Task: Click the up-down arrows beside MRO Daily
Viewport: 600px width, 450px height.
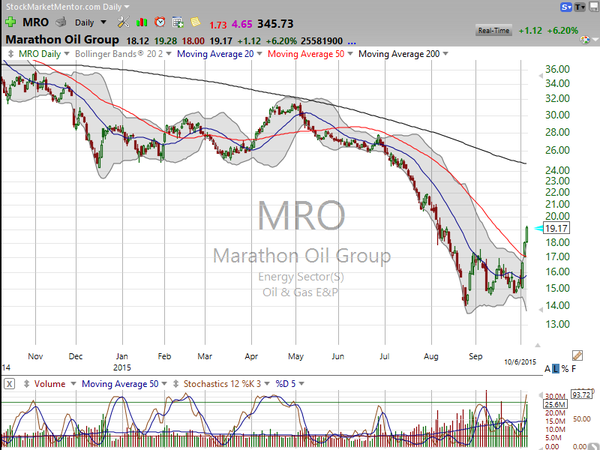Action: [11, 54]
